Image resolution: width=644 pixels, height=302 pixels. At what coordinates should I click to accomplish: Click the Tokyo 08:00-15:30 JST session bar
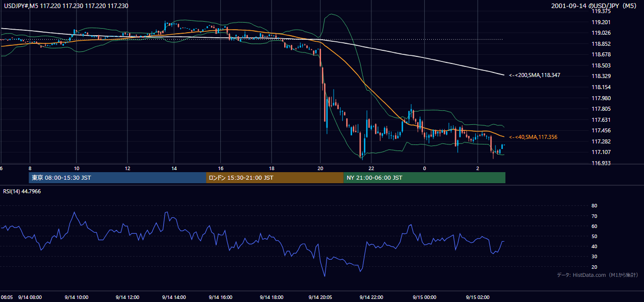tap(117, 178)
